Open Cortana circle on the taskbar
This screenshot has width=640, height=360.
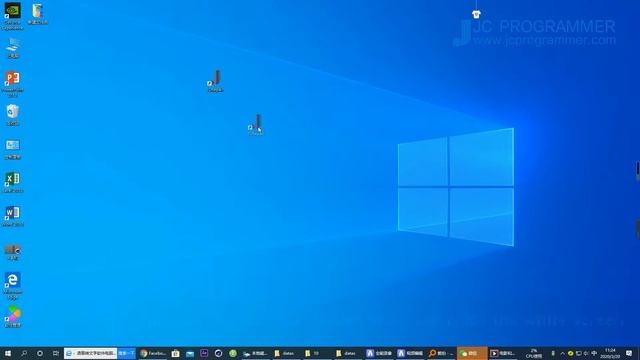coord(40,353)
